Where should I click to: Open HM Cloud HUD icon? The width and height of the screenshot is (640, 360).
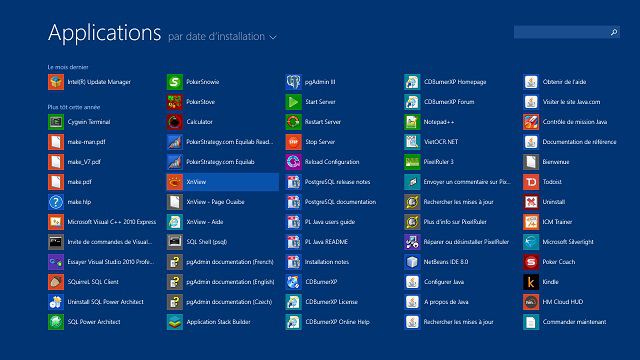click(531, 302)
